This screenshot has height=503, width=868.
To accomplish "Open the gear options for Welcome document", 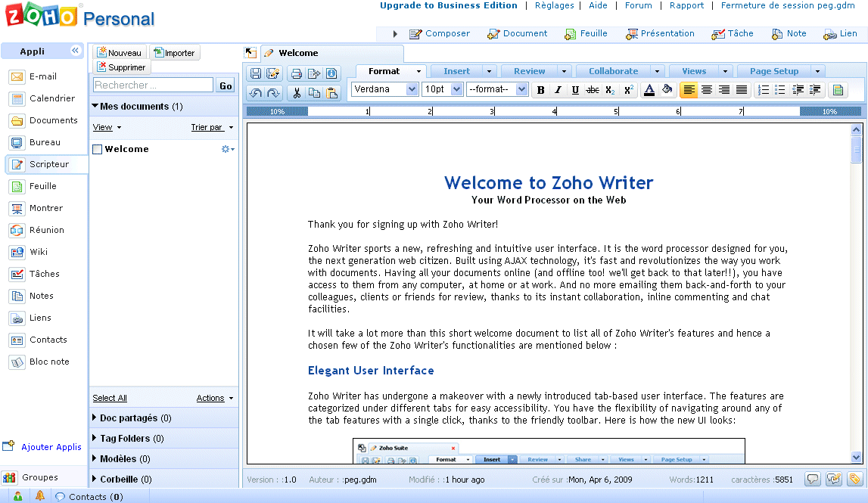I will 228,149.
